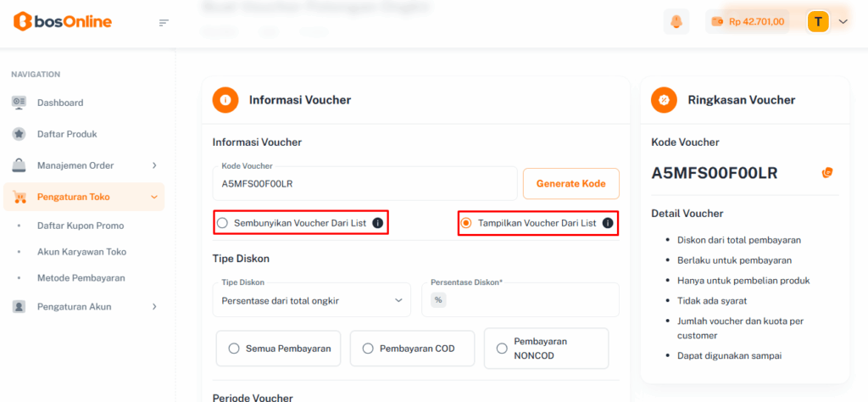
Task: Collapse sidebar using the hamburger icon
Action: 164,22
